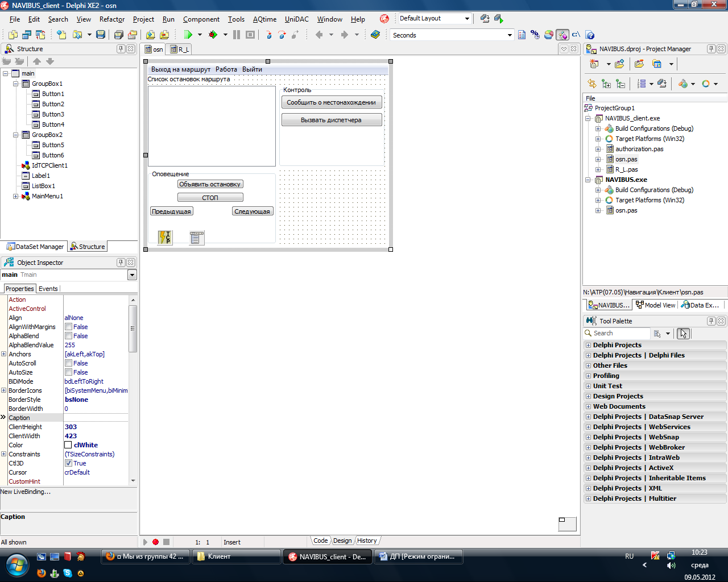Click the Open Project toolbar icon
Image resolution: width=728 pixels, height=582 pixels.
tap(132, 35)
